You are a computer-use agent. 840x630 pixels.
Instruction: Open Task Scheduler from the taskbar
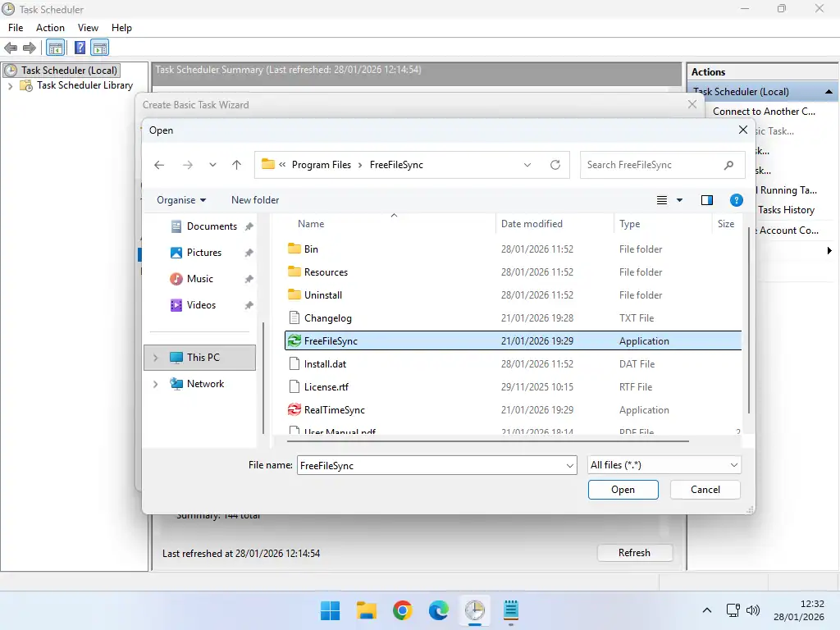pos(475,610)
